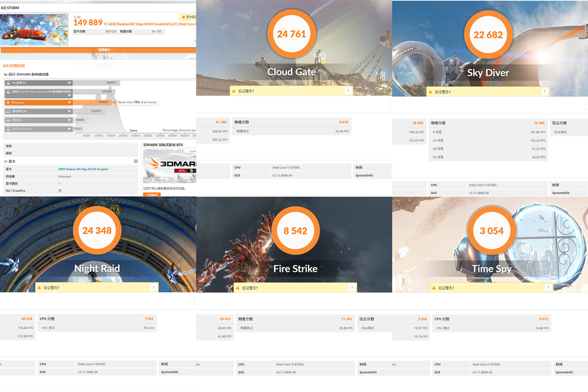The height and width of the screenshot is (392, 588).
Task: Click the Cloud Gate score circle 24 761
Action: pos(292,34)
